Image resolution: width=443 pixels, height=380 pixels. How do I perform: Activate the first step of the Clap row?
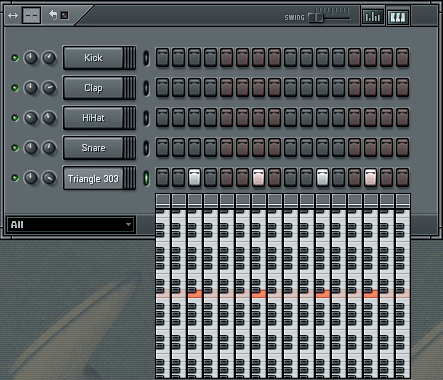click(162, 88)
